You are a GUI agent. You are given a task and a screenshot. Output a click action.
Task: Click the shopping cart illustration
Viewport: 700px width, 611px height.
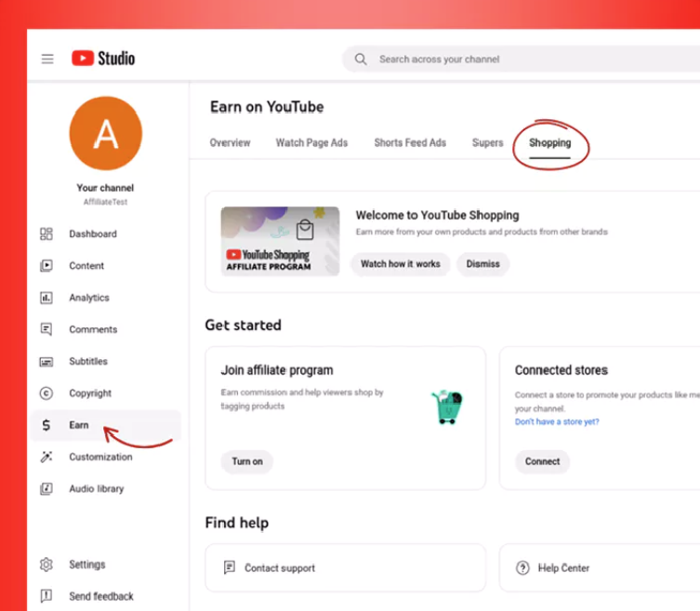(x=447, y=407)
